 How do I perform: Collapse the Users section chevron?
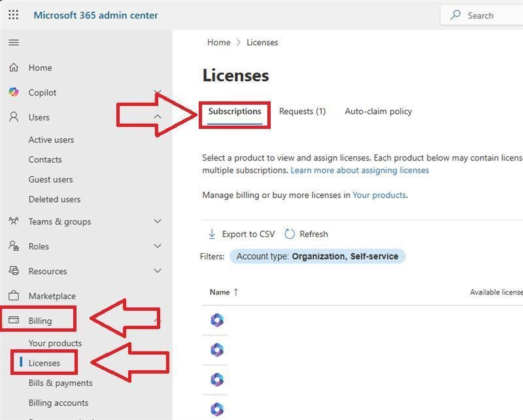(158, 117)
